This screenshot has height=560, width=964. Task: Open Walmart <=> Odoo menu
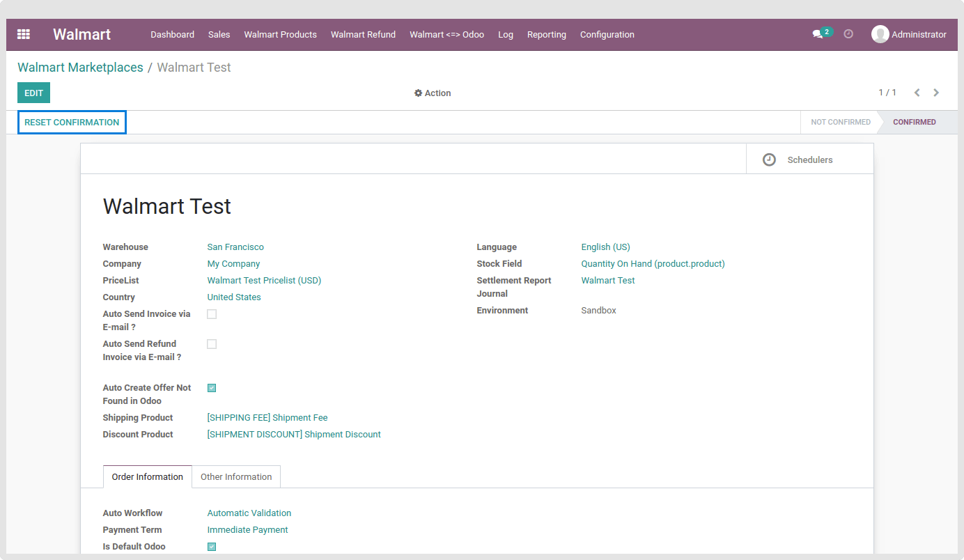(446, 34)
